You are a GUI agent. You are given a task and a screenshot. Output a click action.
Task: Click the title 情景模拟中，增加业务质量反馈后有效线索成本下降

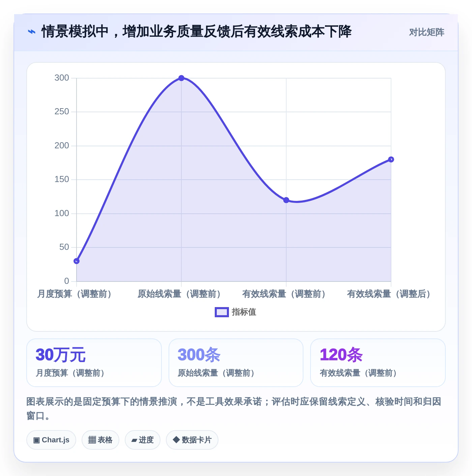(x=197, y=32)
